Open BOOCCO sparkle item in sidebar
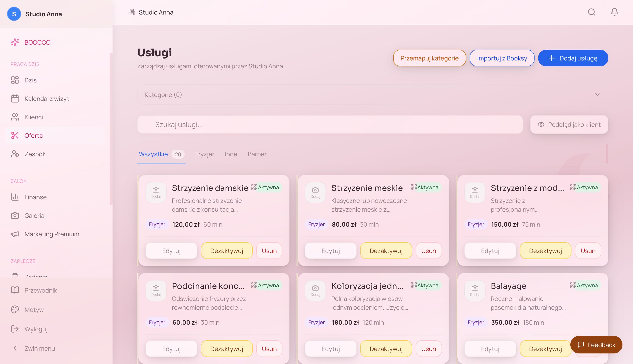 pos(55,42)
